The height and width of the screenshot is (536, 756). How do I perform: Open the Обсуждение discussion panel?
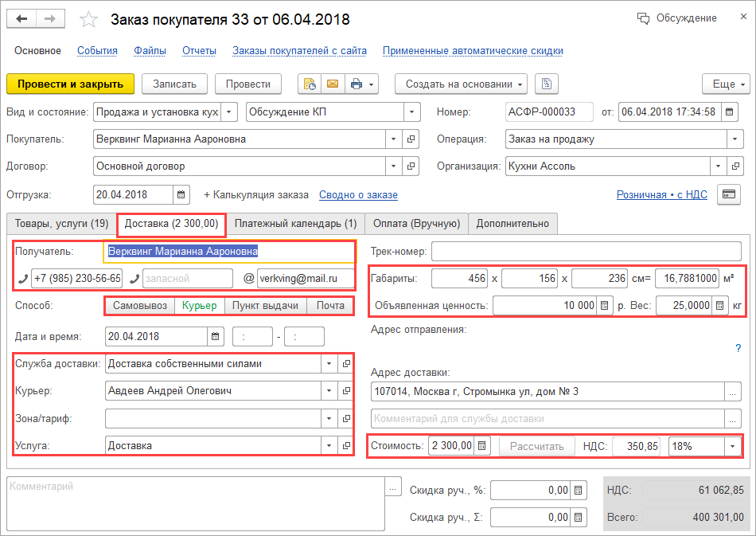click(677, 18)
